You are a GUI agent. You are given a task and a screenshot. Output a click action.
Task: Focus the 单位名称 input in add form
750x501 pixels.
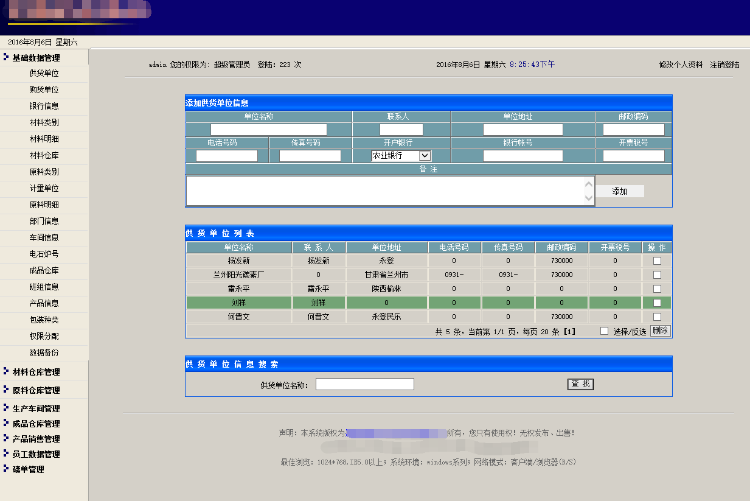[269, 129]
